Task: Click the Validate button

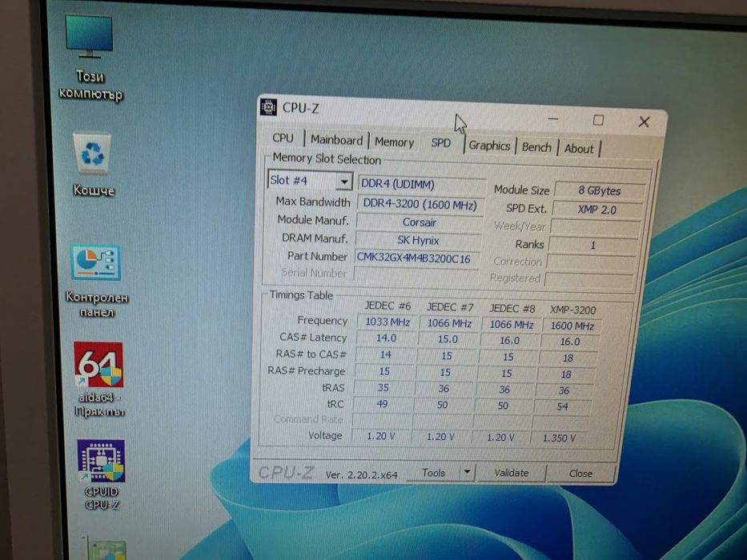Action: coord(511,473)
